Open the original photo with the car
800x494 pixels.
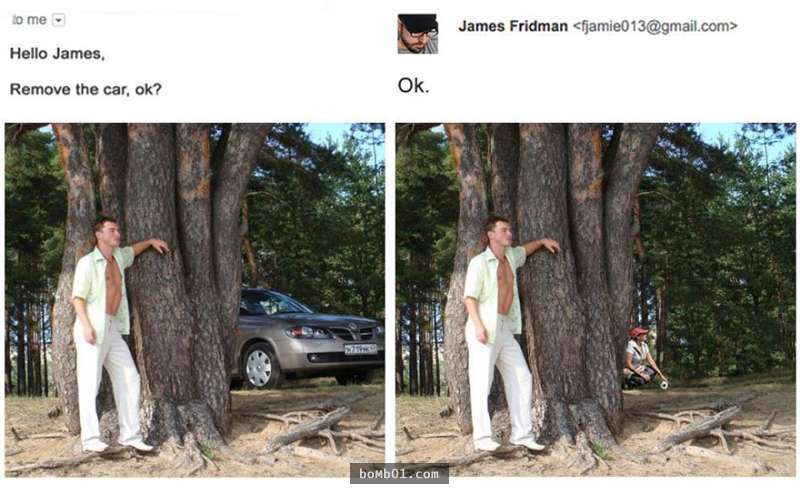[x=195, y=300]
